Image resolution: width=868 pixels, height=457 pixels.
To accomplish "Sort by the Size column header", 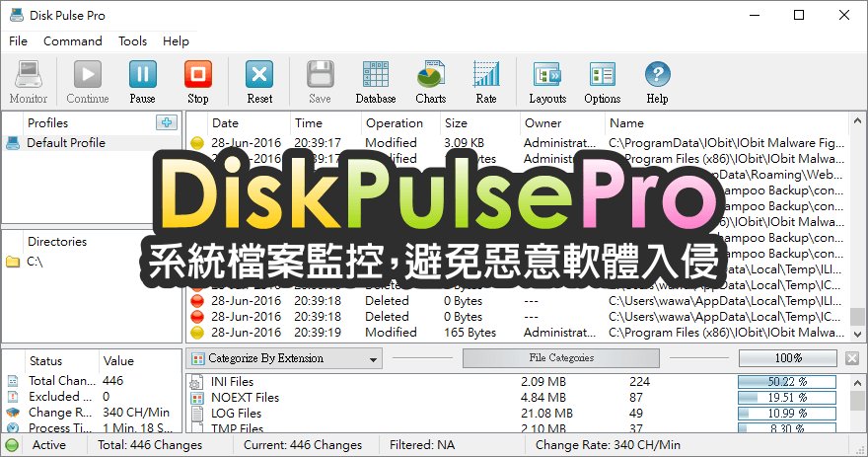I will (480, 123).
